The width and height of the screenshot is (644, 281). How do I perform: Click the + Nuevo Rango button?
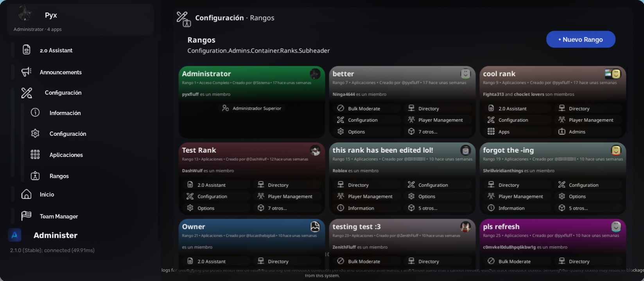point(581,39)
